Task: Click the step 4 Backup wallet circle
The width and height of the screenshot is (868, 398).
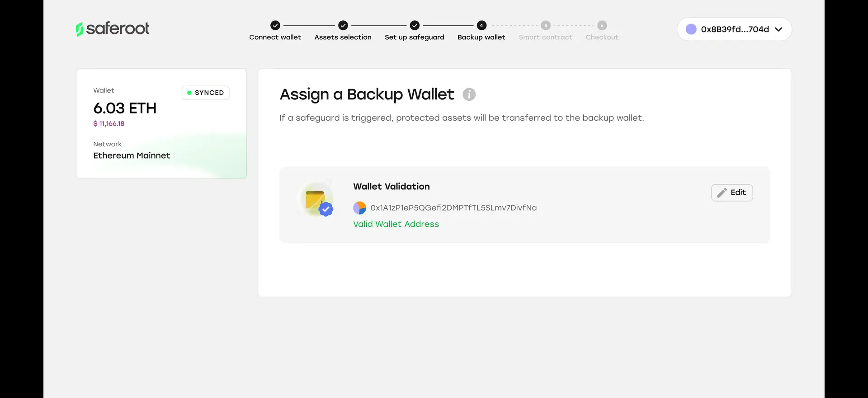Action: click(481, 25)
